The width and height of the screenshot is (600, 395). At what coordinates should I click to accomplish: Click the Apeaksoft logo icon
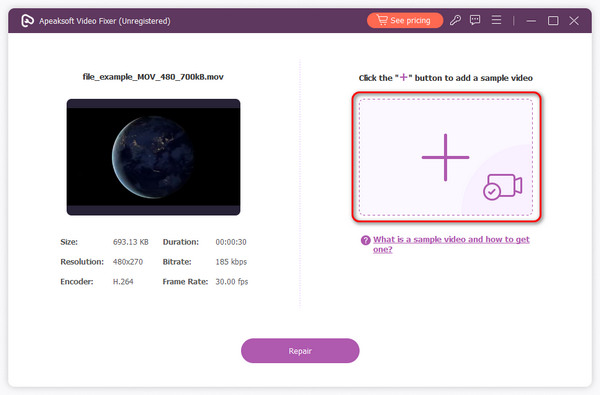[x=28, y=21]
